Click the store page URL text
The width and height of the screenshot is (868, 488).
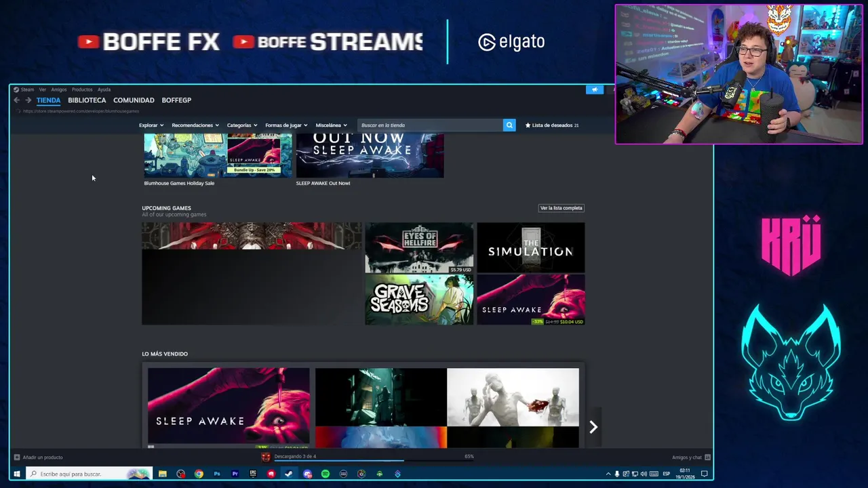pos(81,111)
